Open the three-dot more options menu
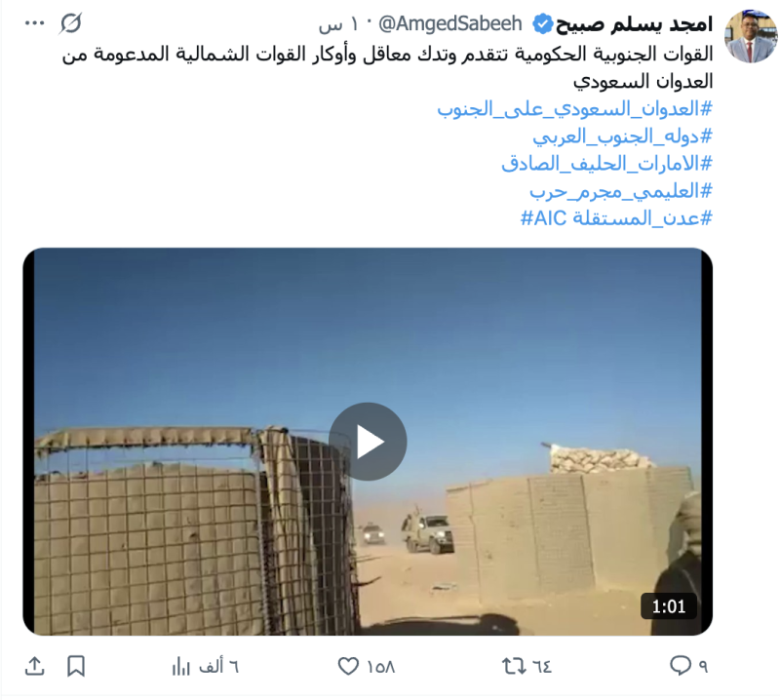 [34, 22]
